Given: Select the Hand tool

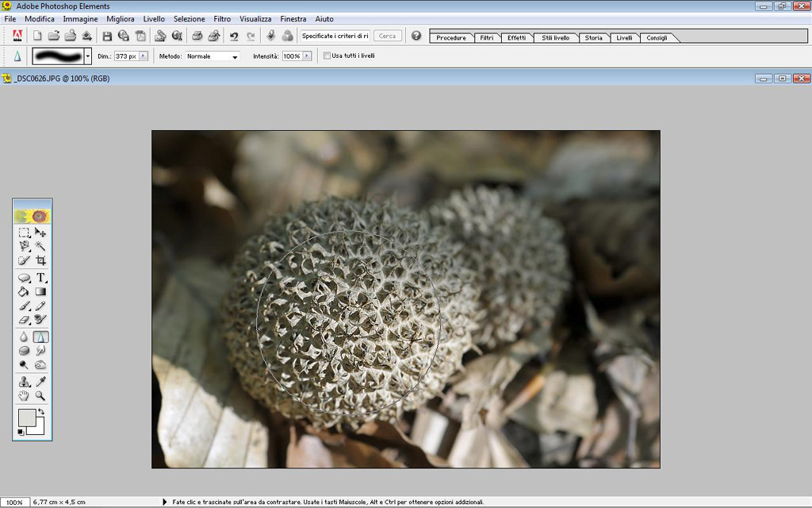Looking at the screenshot, I should [25, 395].
